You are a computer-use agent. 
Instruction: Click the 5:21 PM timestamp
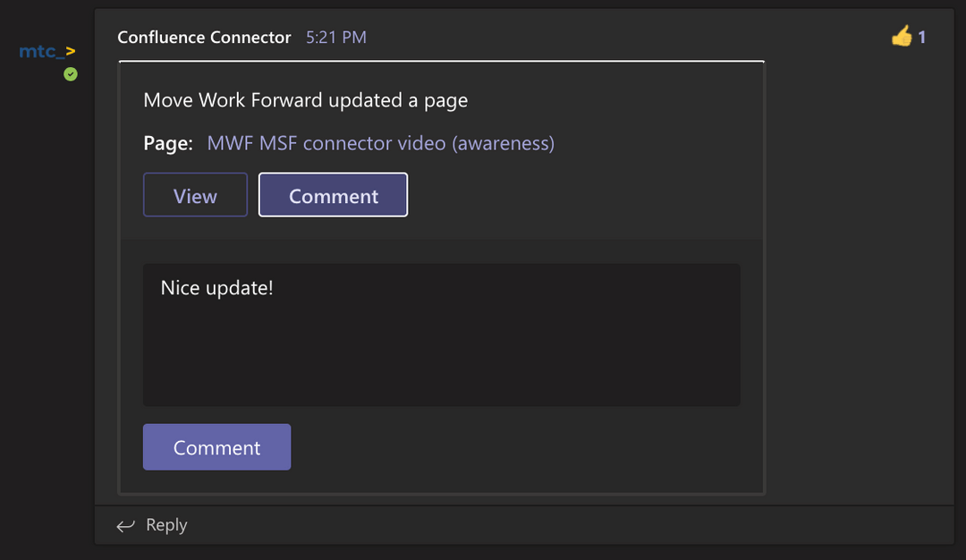point(335,37)
